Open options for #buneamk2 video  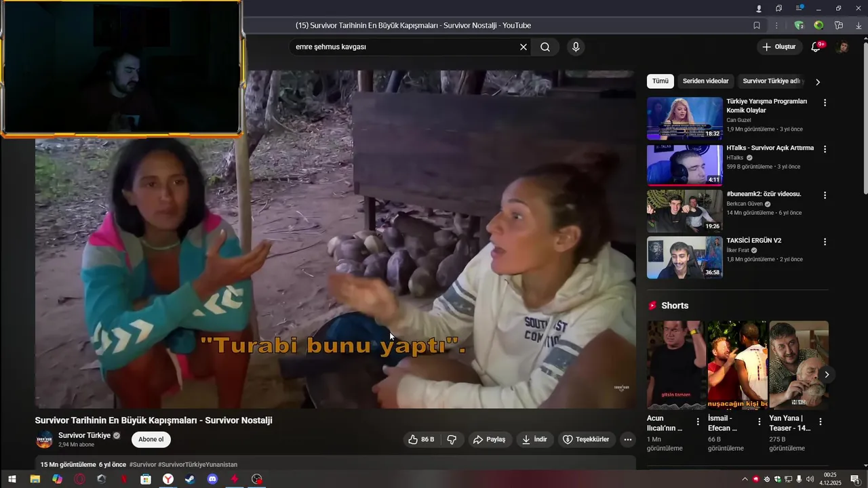click(825, 195)
